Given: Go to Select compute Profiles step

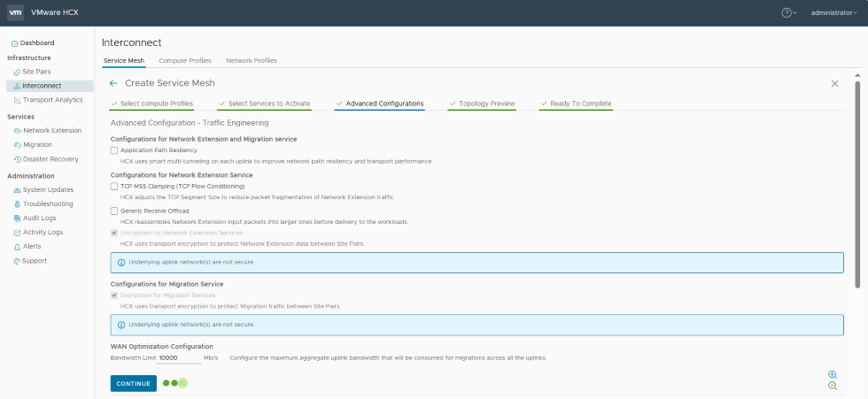Looking at the screenshot, I should [x=152, y=104].
